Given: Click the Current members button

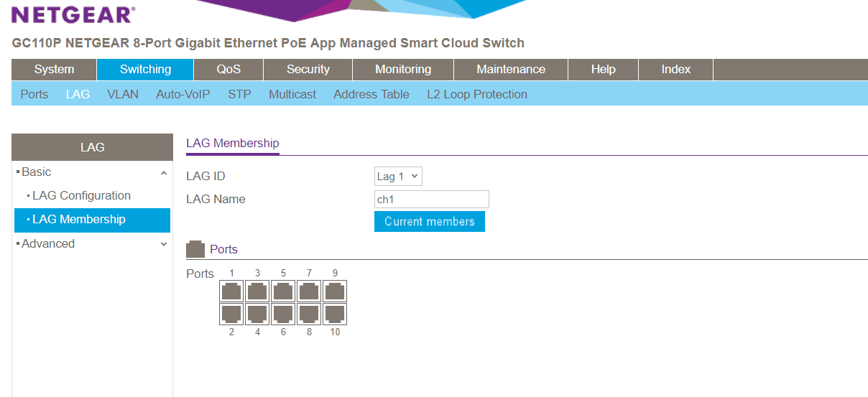Looking at the screenshot, I should coord(429,221).
